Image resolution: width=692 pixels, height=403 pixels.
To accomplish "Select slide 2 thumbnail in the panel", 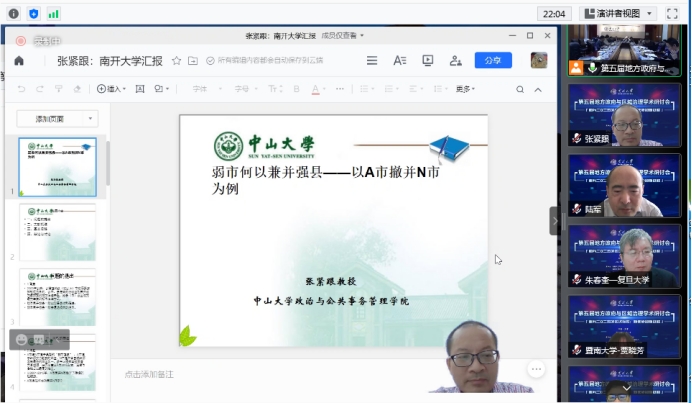I will 57,232.
